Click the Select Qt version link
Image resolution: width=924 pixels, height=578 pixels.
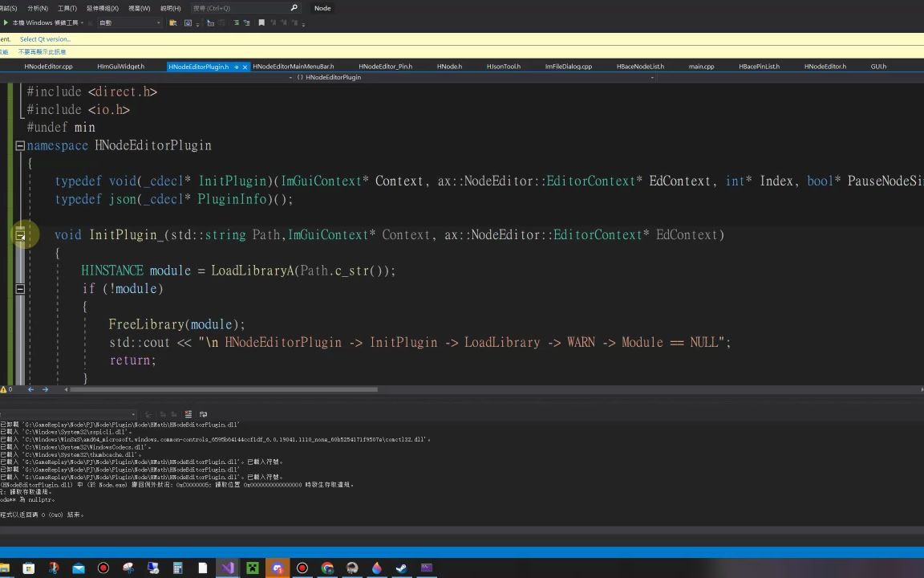click(x=46, y=39)
